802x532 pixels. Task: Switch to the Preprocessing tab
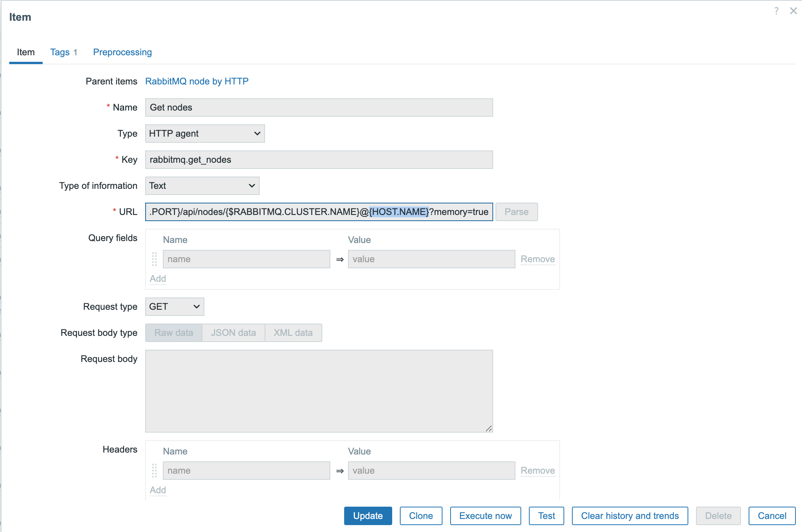122,52
